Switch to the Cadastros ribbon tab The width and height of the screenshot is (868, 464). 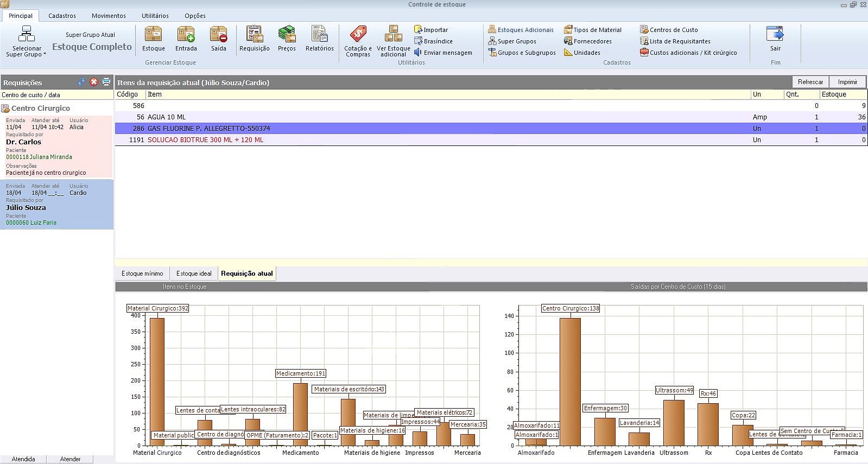pyautogui.click(x=62, y=16)
